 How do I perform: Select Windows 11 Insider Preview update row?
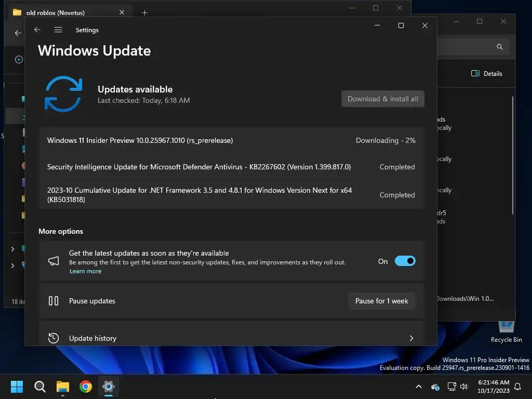[x=231, y=140]
